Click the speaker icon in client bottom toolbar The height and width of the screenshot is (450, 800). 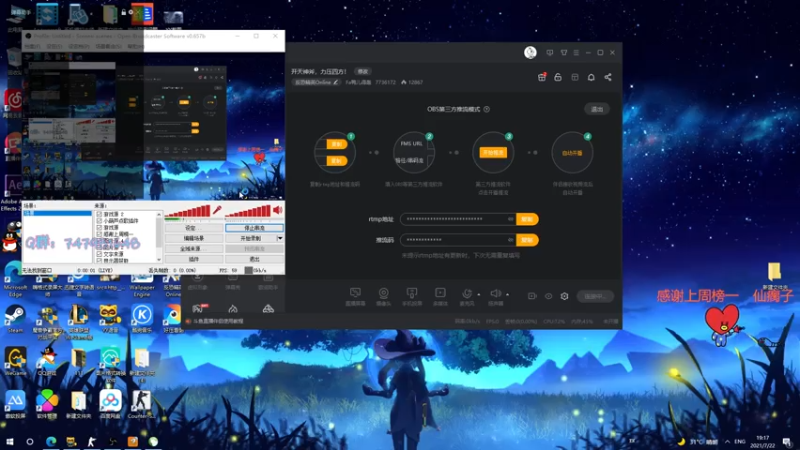click(x=495, y=294)
